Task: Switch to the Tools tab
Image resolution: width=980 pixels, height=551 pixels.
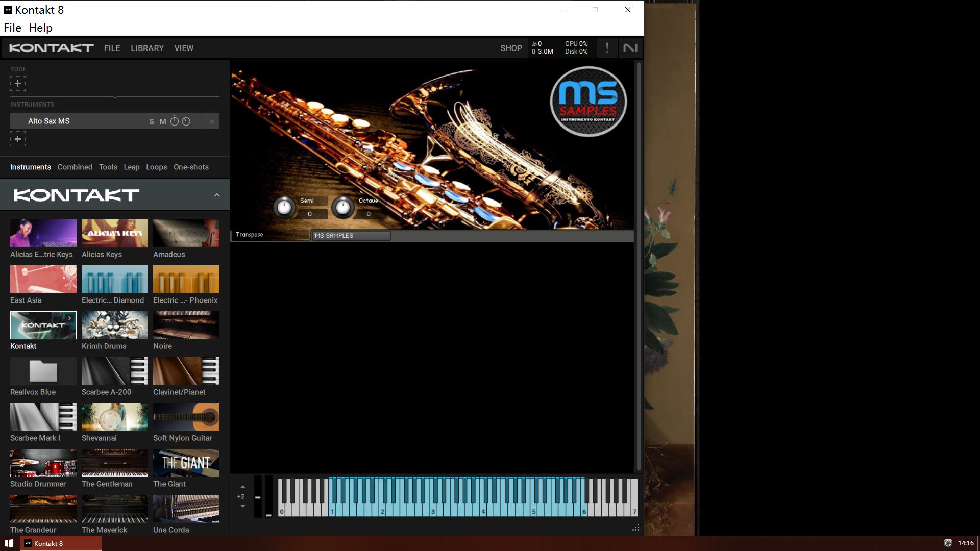Action: tap(108, 167)
